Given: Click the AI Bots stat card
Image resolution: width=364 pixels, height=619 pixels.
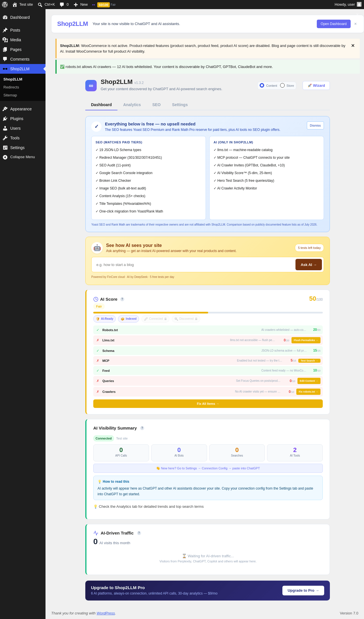Looking at the screenshot, I should (x=179, y=453).
